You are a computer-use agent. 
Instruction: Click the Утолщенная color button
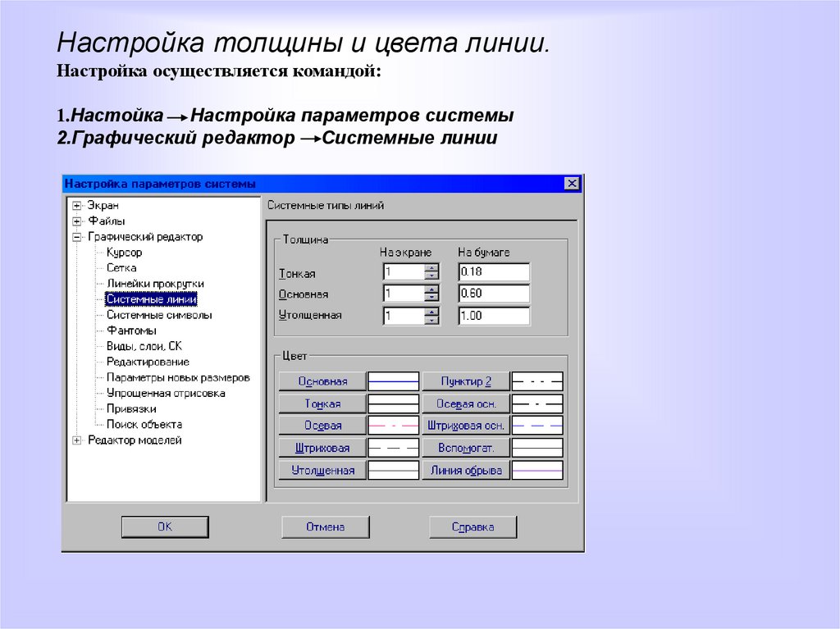[x=322, y=471]
